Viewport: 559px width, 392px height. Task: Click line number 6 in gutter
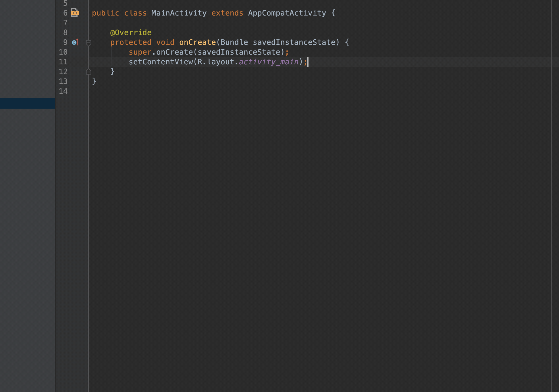[x=65, y=13]
